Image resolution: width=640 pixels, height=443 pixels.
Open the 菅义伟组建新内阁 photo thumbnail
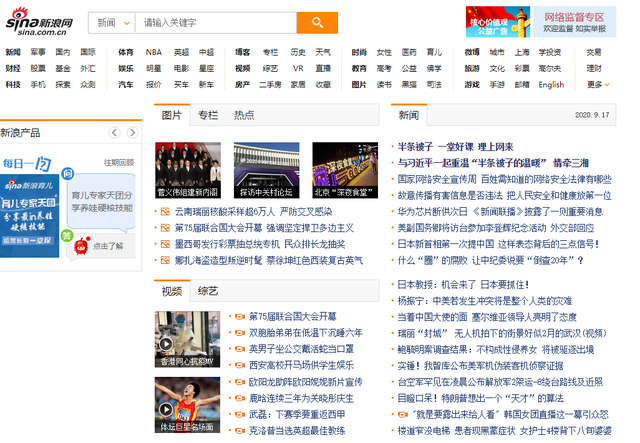point(188,170)
